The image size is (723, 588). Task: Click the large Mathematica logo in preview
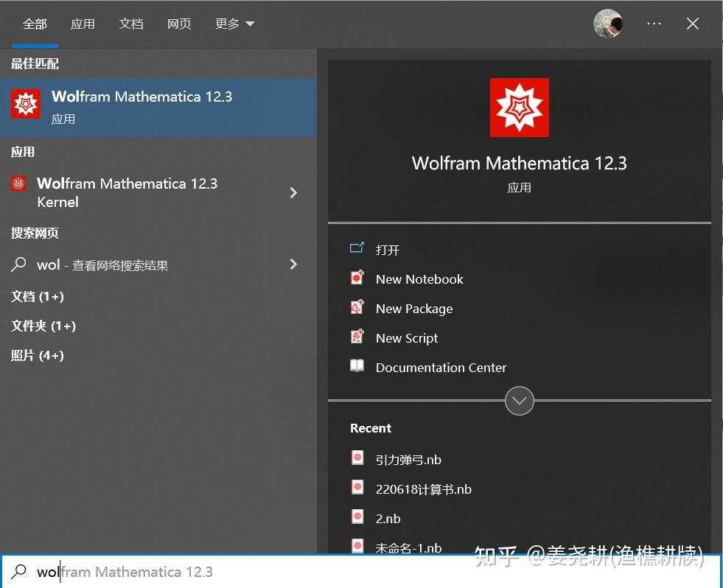pyautogui.click(x=519, y=108)
